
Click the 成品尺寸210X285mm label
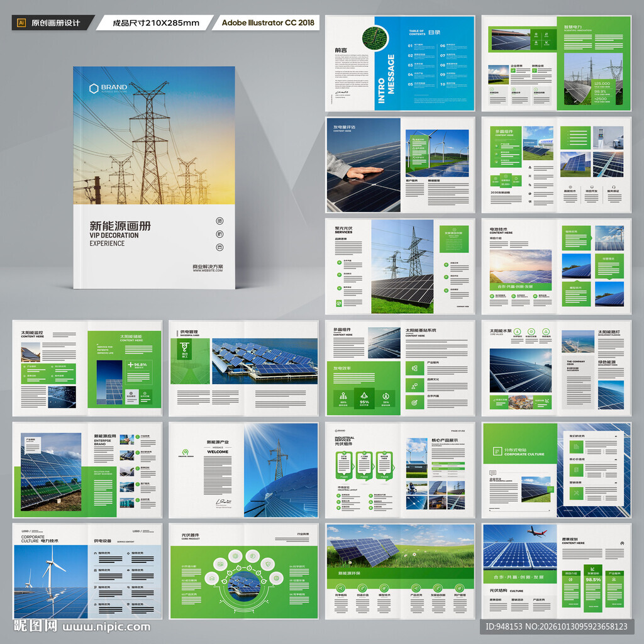point(156,23)
